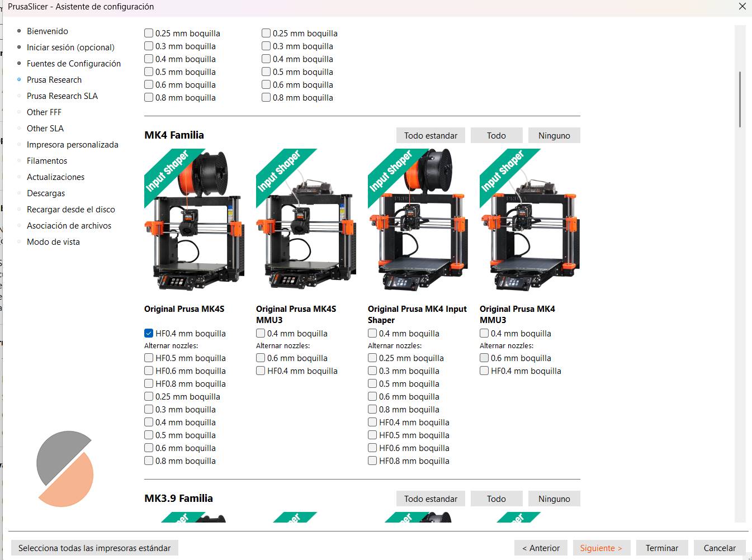The image size is (752, 560).
Task: Open Asociación de archivos step
Action: tap(69, 226)
